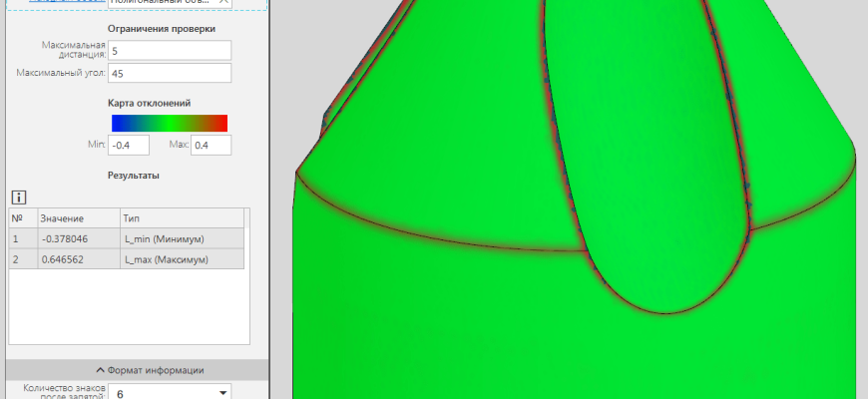Click the Min deviation value field
This screenshot has height=399, width=868.
(x=129, y=146)
